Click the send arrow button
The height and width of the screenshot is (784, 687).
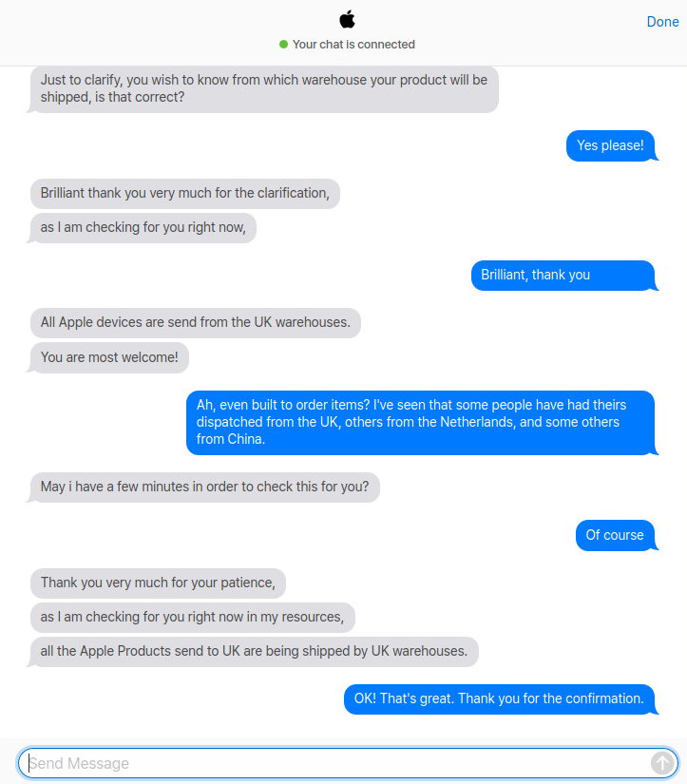tap(662, 763)
